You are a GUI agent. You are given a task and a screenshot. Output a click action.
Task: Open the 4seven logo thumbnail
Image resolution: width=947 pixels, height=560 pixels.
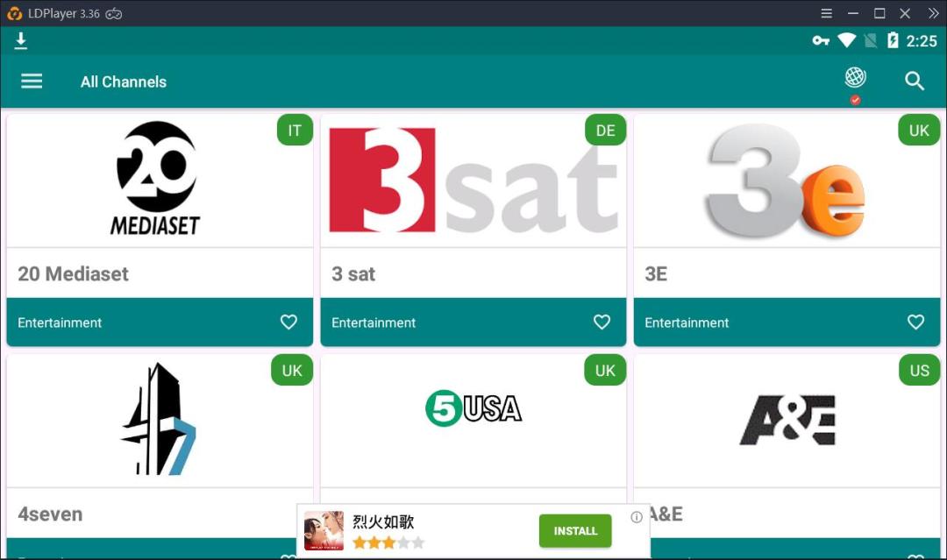coord(159,419)
